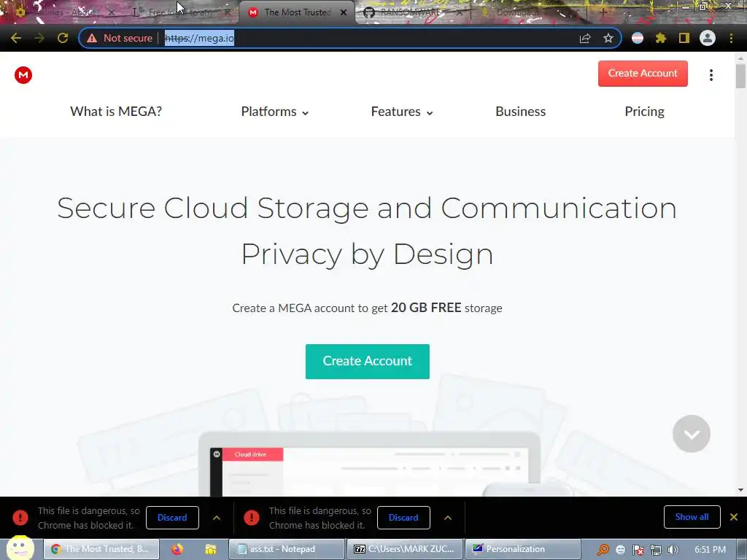Viewport: 747px width, 560px height.
Task: Open Chrome's three-dot menu
Action: point(731,38)
